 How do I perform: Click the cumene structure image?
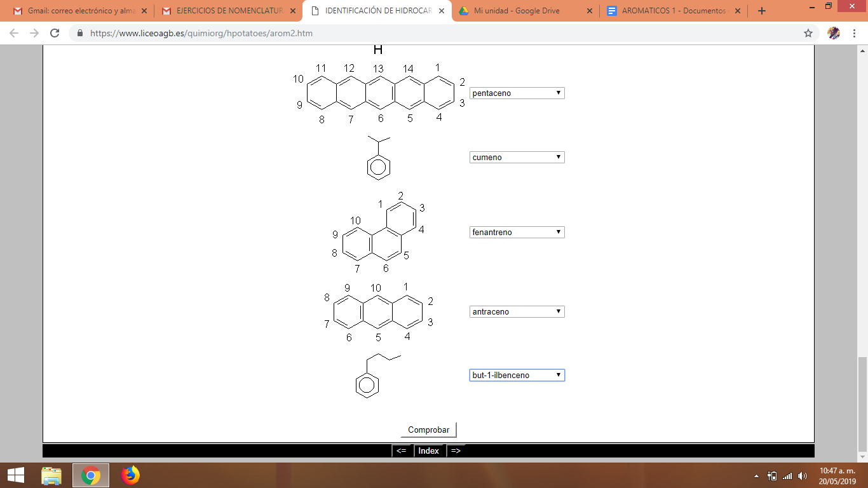tap(379, 157)
